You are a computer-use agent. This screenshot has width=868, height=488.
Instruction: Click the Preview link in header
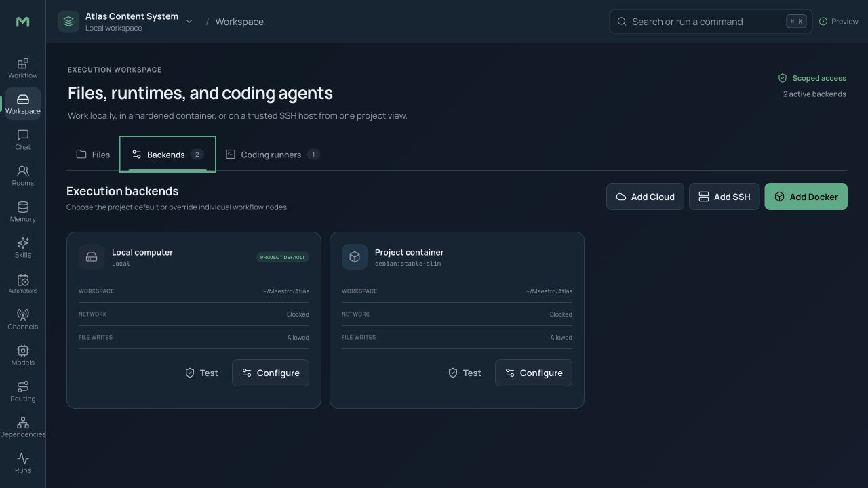pos(838,22)
